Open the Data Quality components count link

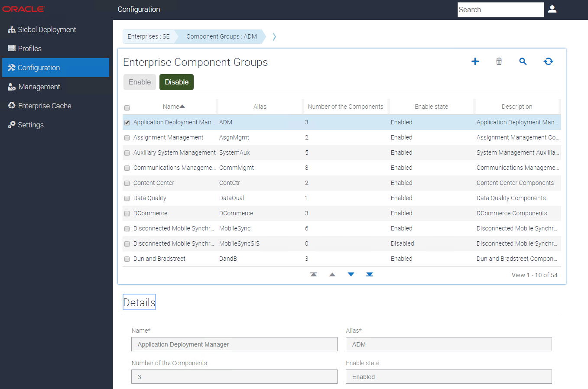click(307, 198)
